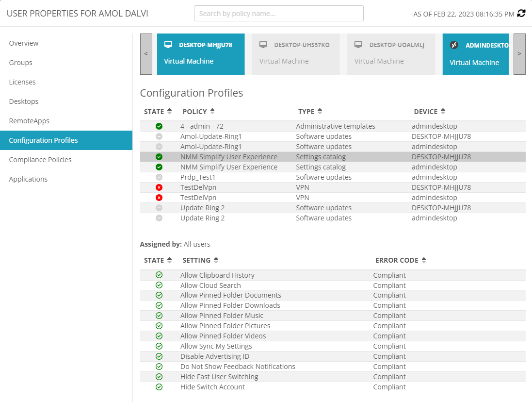532x402 pixels.
Task: Click the monitor icon on DESKTOP-UHS57KO card
Action: (263, 45)
